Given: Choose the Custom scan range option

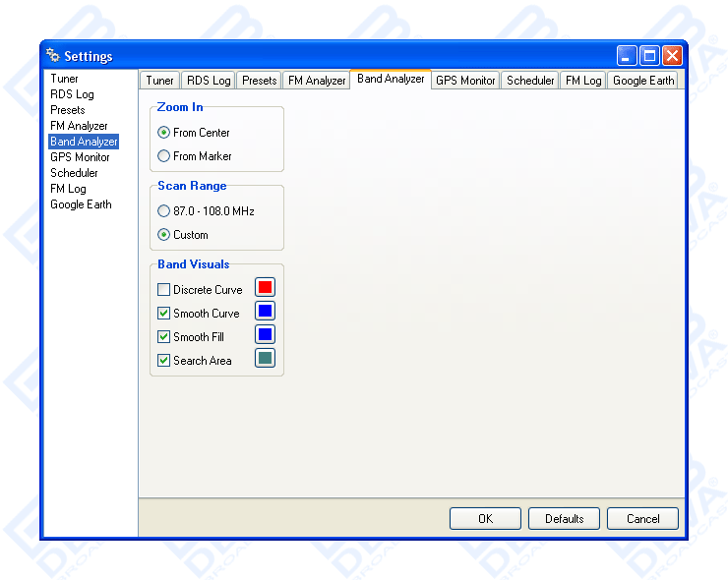Looking at the screenshot, I should point(164,235).
